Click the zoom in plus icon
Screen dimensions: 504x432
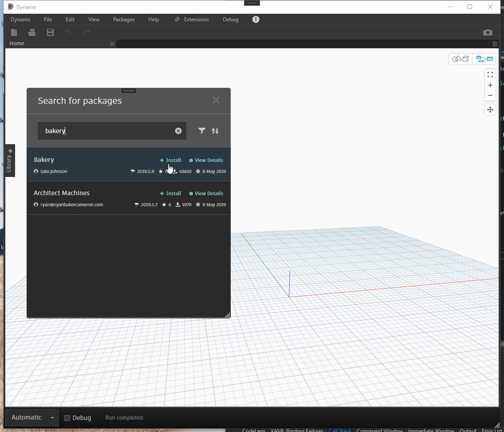(490, 85)
